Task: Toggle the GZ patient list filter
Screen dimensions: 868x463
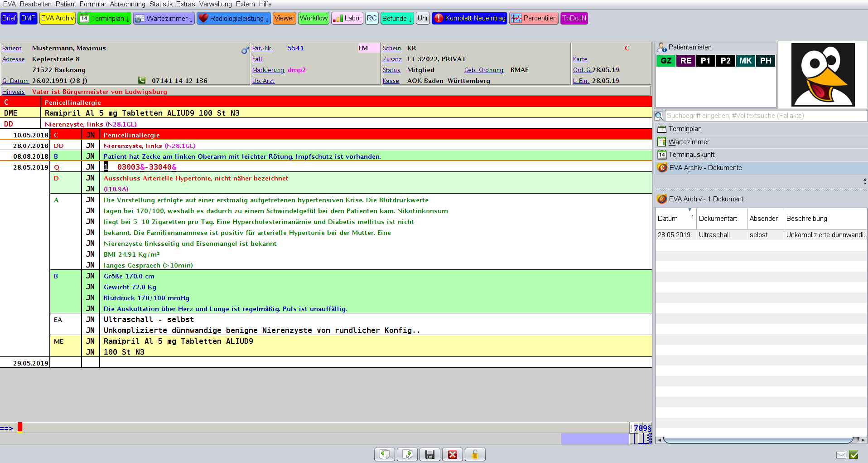Action: coord(665,60)
